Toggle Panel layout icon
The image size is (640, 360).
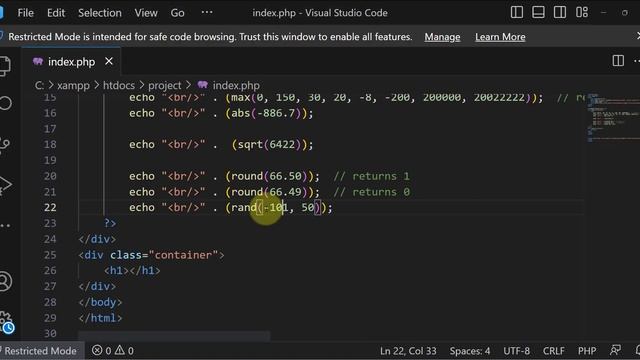tap(538, 12)
